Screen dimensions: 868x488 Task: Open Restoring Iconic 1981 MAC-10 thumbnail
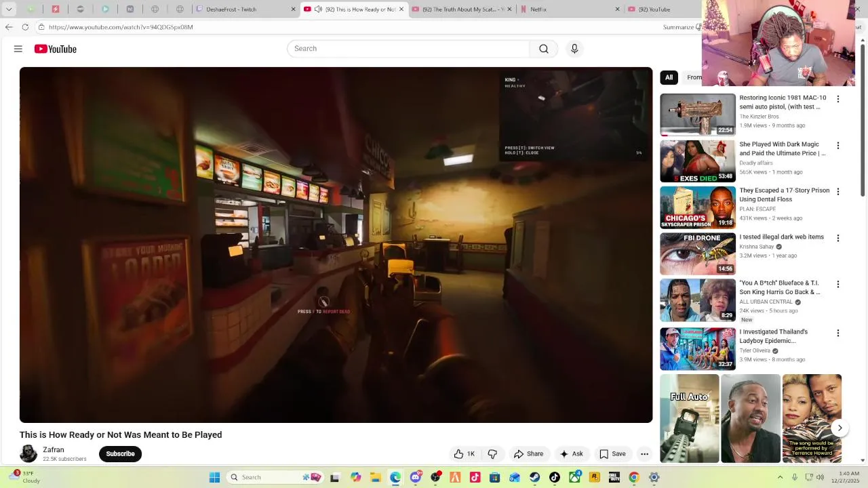(698, 115)
